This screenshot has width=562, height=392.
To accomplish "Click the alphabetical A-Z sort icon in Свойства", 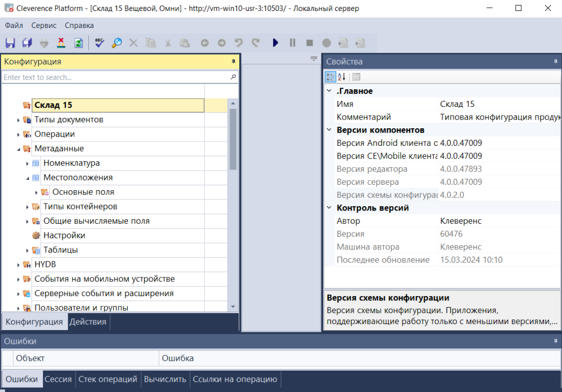I will coord(341,77).
